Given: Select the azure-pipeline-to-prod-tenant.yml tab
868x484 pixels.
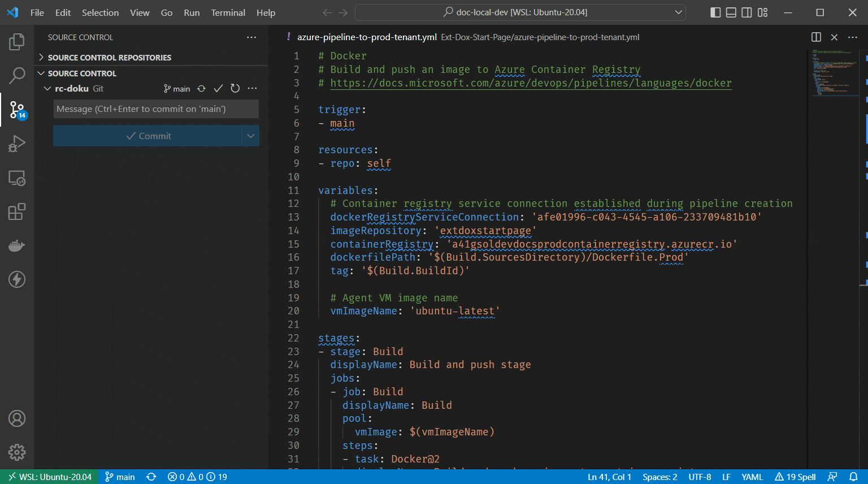Looking at the screenshot, I should pyautogui.click(x=367, y=37).
